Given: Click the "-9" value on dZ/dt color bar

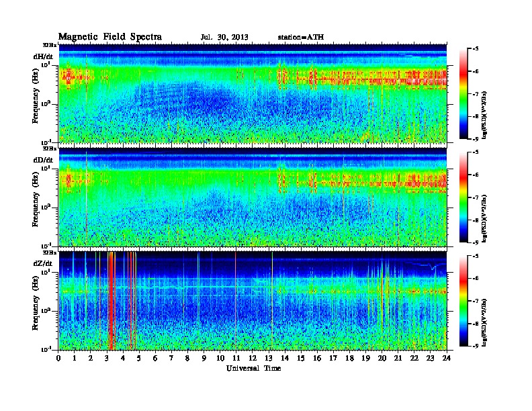Looking at the screenshot, I should click(476, 346).
